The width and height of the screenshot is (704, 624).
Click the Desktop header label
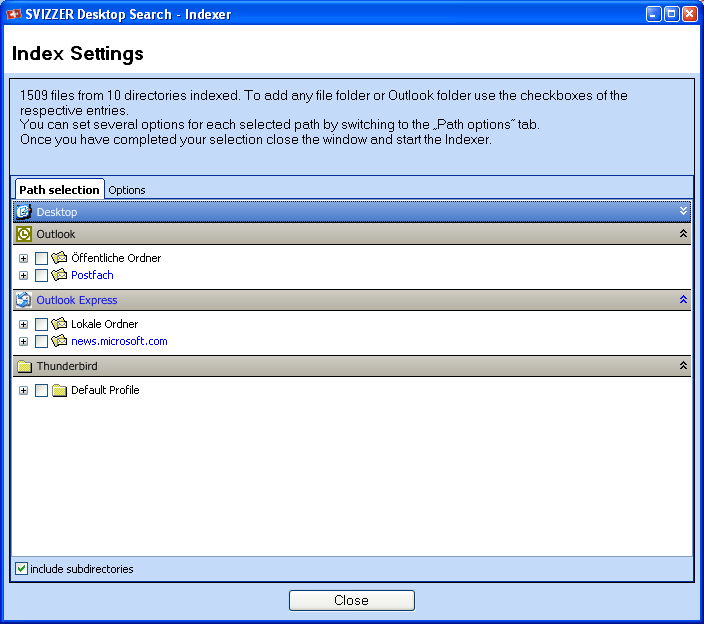click(x=57, y=212)
